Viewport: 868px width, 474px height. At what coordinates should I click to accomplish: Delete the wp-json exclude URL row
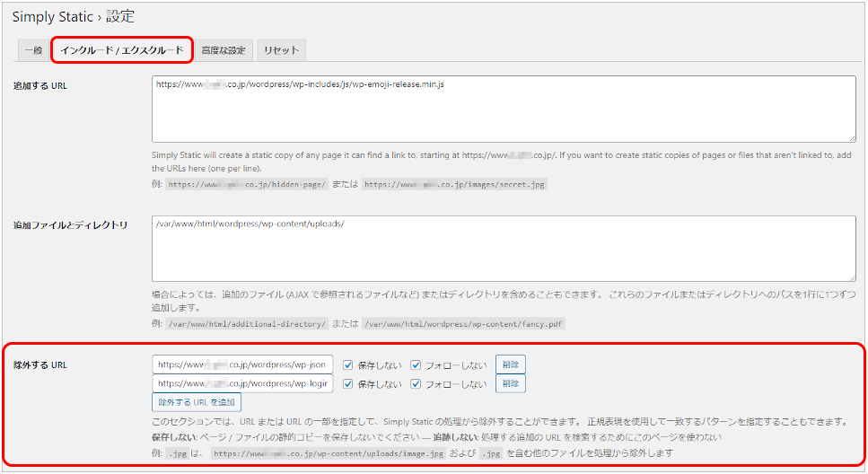click(x=511, y=364)
